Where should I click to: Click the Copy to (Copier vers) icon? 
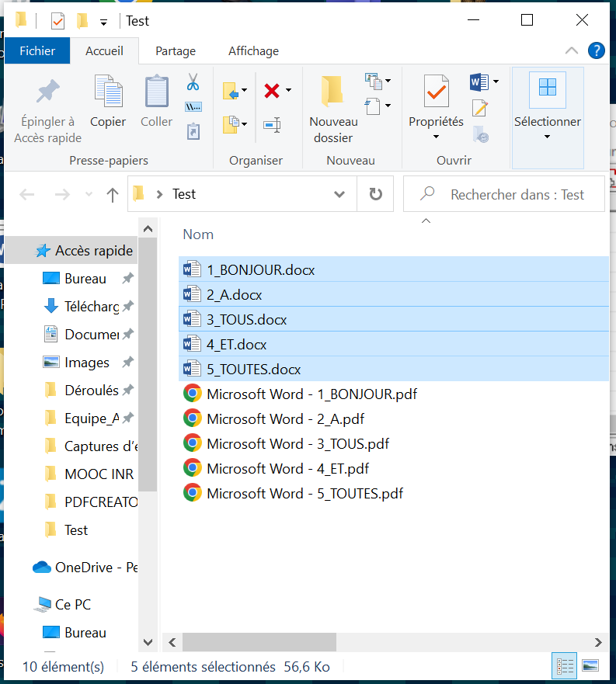pos(231,124)
